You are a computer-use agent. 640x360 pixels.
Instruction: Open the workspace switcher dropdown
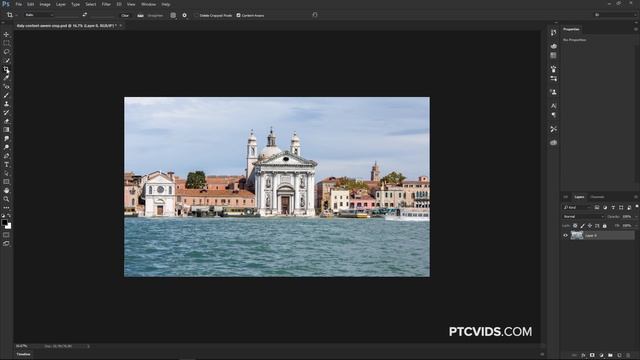616,15
